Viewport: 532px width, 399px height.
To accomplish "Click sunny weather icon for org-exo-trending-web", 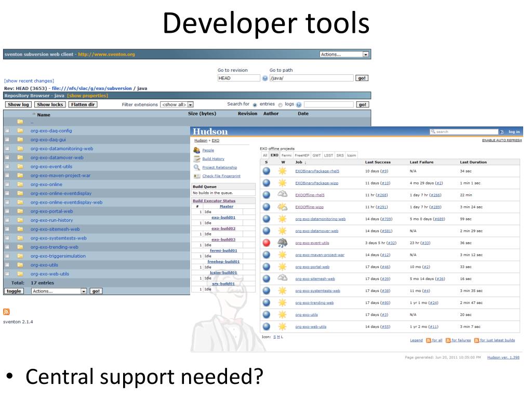I will pos(282,303).
